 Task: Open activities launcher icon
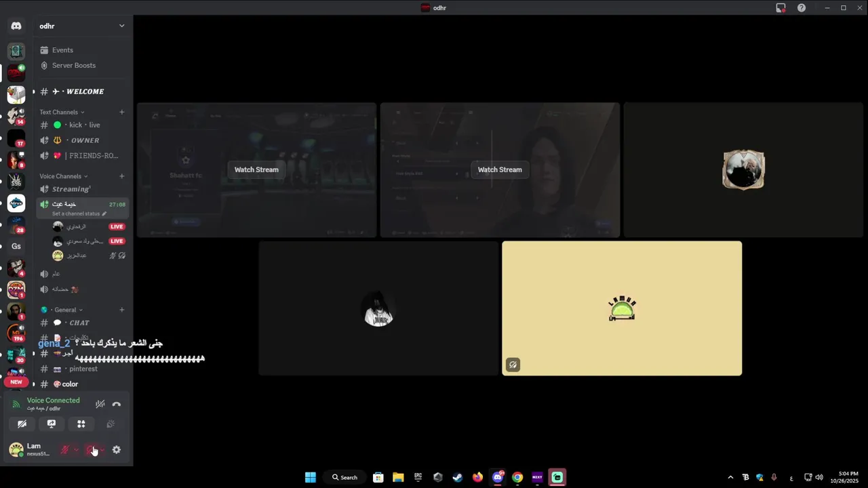point(81,424)
